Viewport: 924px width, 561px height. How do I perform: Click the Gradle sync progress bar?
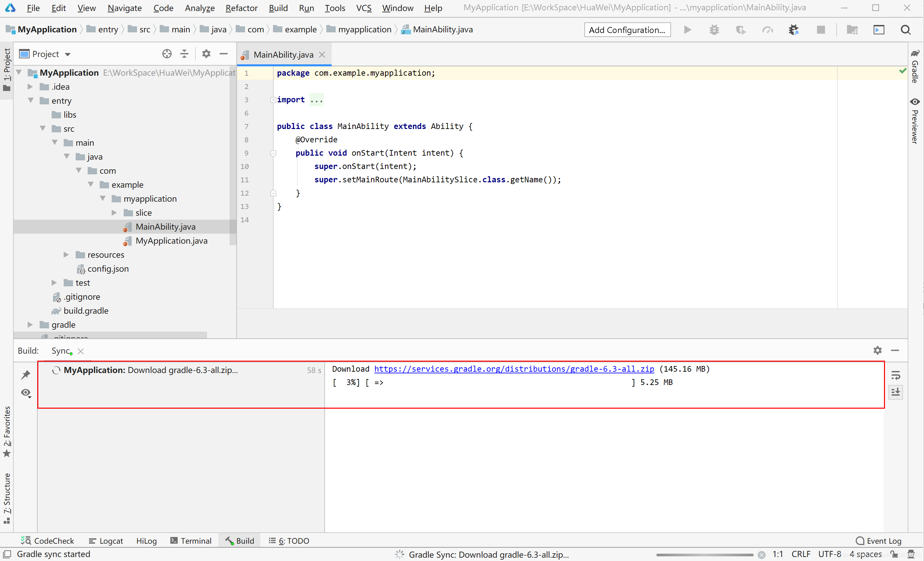[x=704, y=555]
